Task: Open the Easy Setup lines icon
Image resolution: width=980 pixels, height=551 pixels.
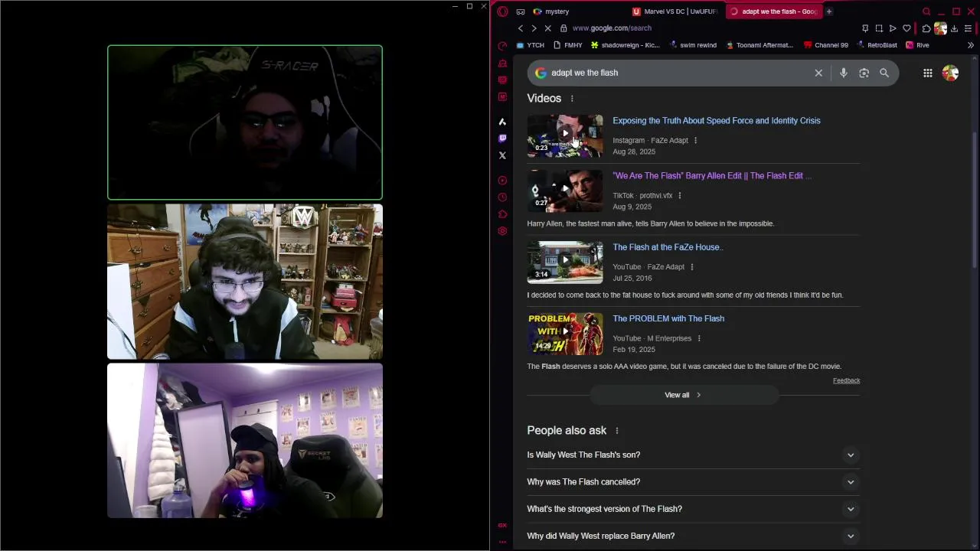Action: tap(969, 28)
